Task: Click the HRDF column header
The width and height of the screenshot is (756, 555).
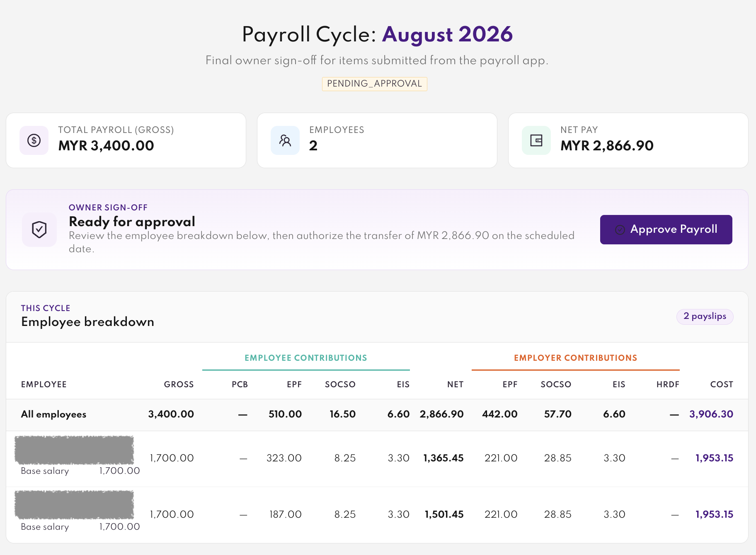Action: (668, 384)
